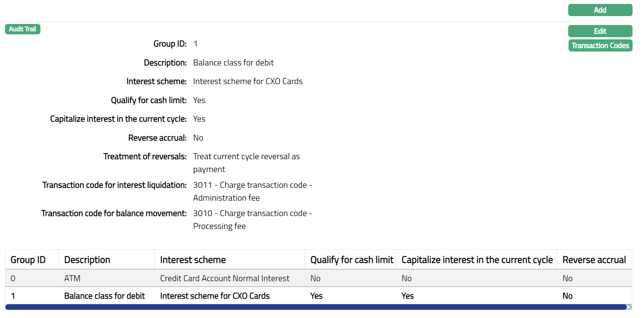
Task: Sort by Qualify for cash limit header
Action: coord(352,260)
